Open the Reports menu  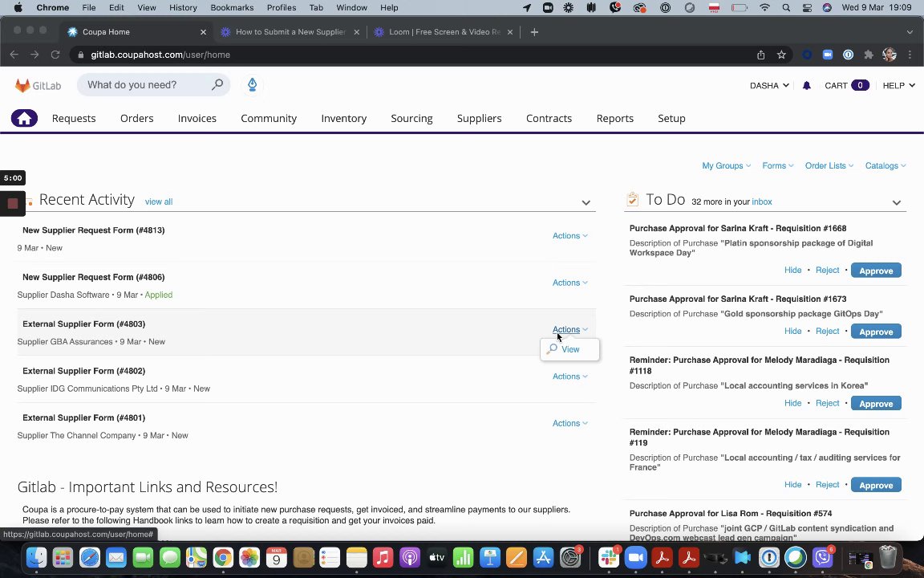click(x=614, y=119)
